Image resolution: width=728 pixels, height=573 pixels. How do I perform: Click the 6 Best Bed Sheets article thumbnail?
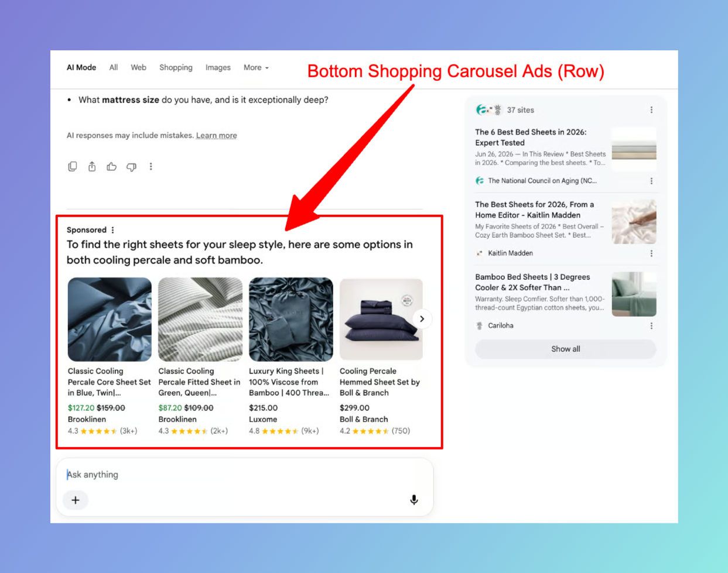(634, 149)
